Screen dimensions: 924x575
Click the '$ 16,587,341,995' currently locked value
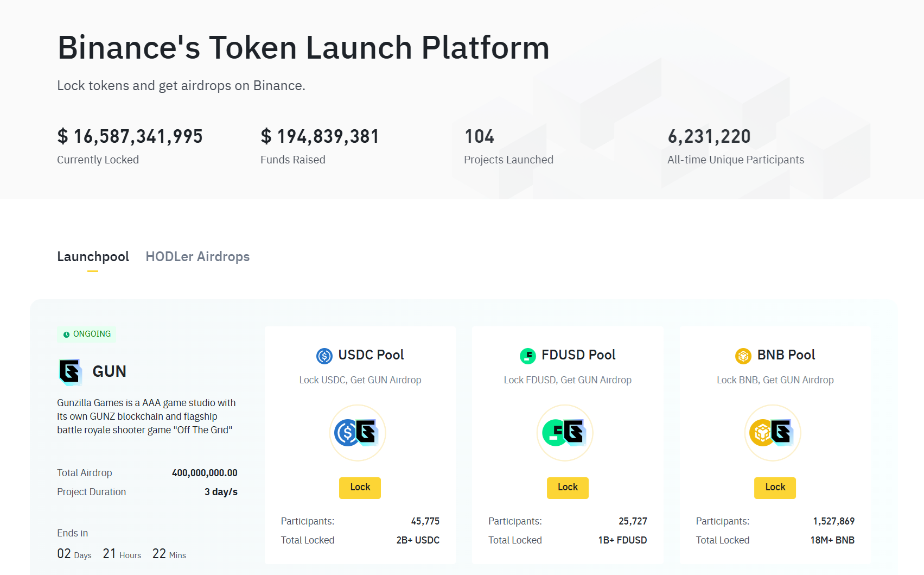coord(130,136)
